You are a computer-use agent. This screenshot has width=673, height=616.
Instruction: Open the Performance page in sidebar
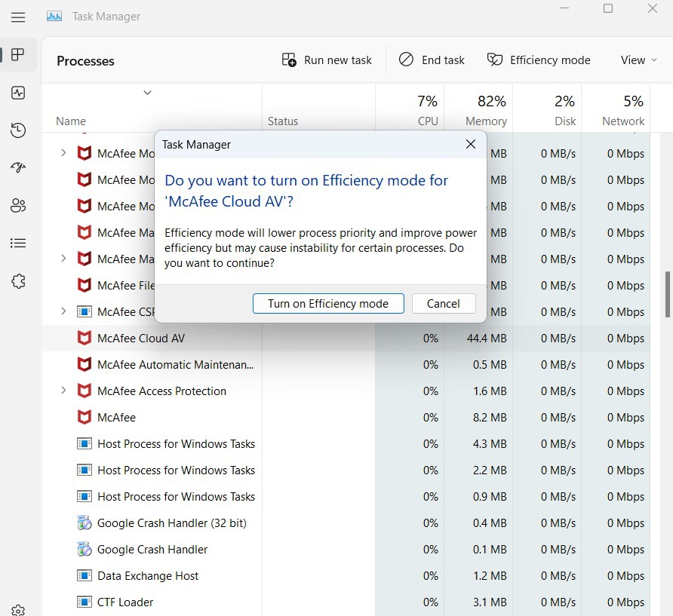click(18, 93)
